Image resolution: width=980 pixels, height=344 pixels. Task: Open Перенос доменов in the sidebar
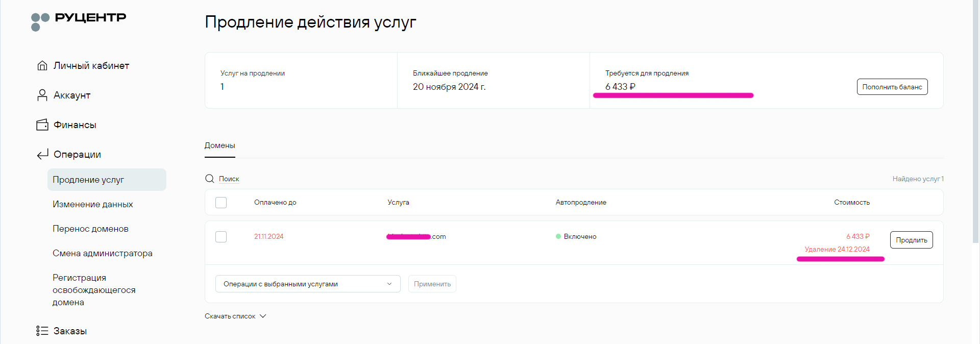tap(90, 229)
